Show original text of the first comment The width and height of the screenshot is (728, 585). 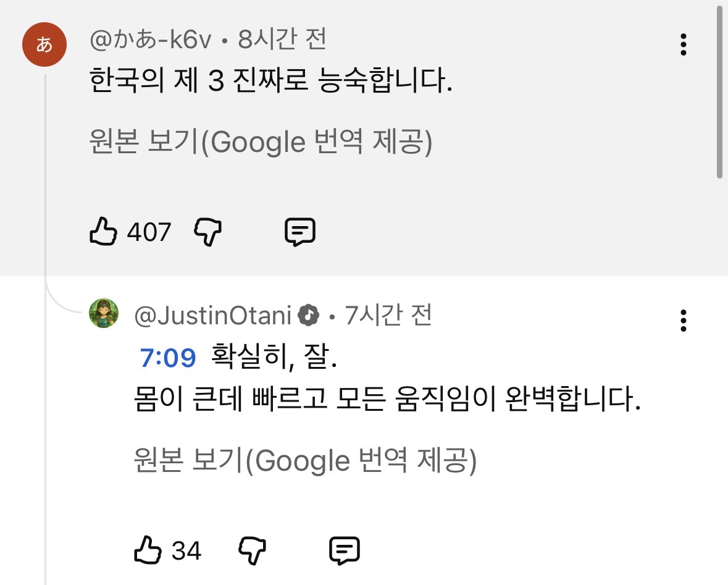(261, 143)
